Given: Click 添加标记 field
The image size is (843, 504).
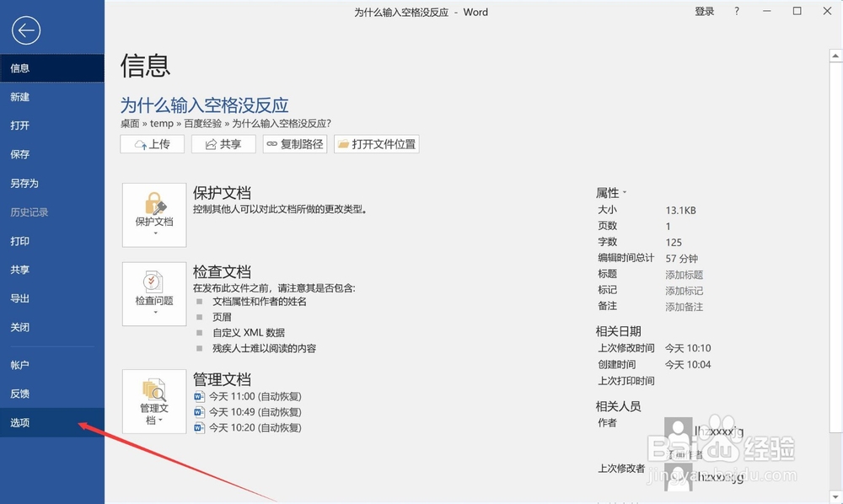Looking at the screenshot, I should [684, 291].
